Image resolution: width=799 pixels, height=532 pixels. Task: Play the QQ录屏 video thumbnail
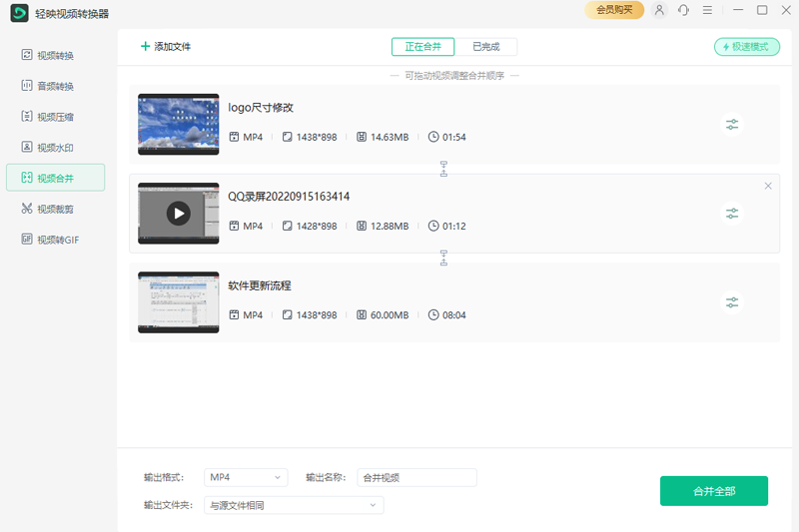[x=178, y=214]
